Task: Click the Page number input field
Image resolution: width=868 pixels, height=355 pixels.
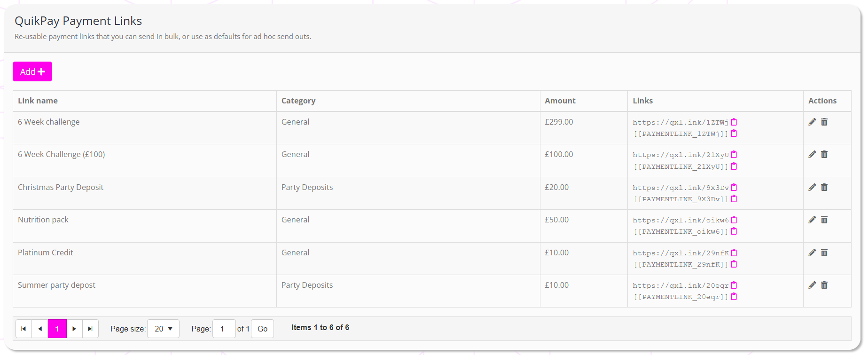Action: [x=224, y=329]
